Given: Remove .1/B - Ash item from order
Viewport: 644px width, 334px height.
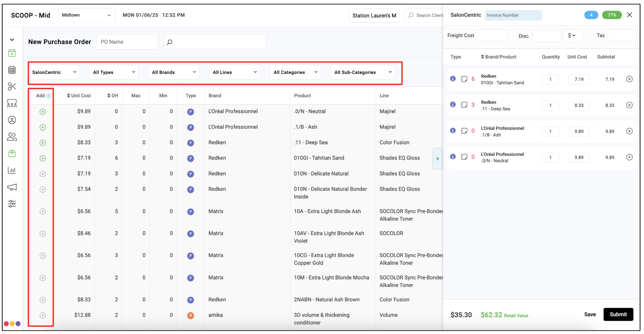Looking at the screenshot, I should [x=630, y=131].
